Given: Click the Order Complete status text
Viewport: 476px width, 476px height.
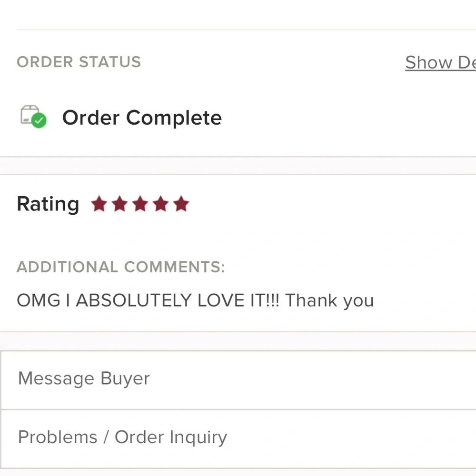Looking at the screenshot, I should click(142, 118).
